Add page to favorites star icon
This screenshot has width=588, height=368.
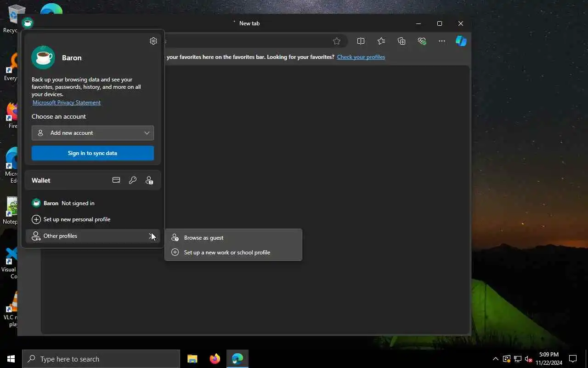click(337, 41)
